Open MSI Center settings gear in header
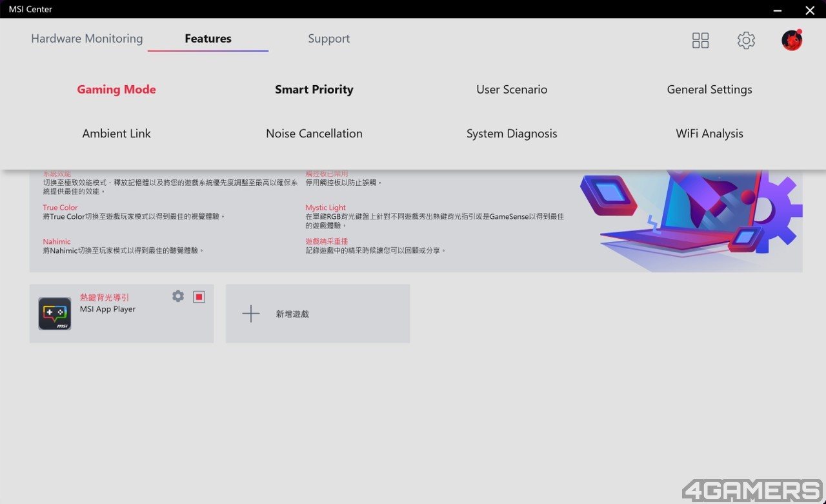 [x=746, y=41]
